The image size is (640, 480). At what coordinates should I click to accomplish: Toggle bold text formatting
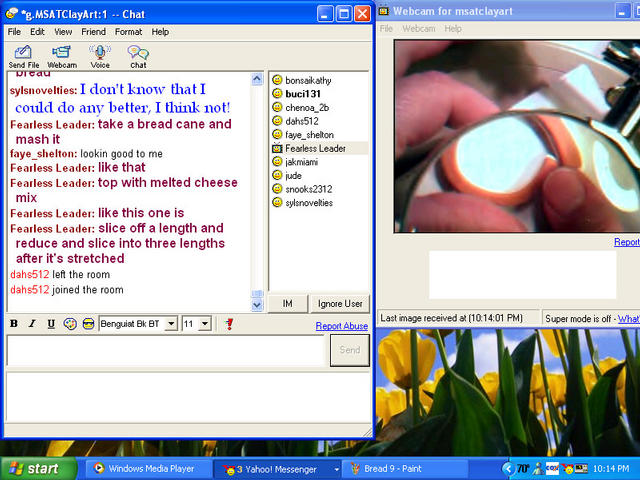tap(14, 324)
